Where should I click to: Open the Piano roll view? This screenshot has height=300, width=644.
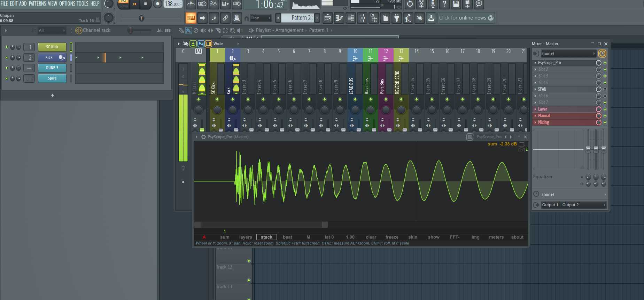pos(339,18)
